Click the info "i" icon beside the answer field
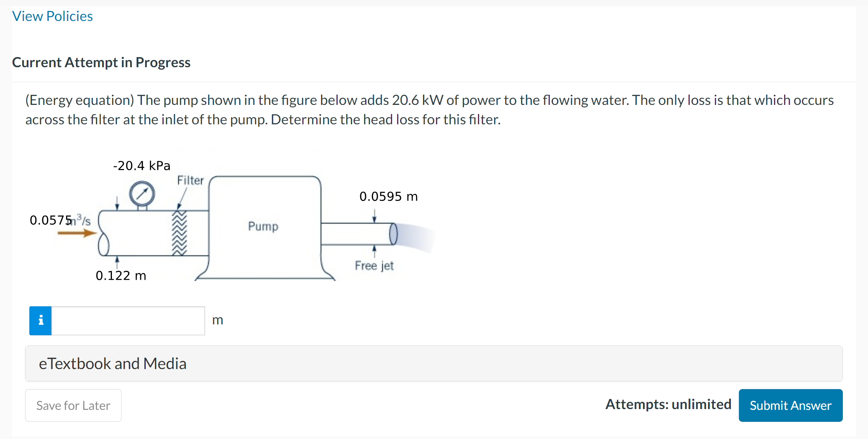Viewport: 868px width, 439px height. [x=40, y=320]
